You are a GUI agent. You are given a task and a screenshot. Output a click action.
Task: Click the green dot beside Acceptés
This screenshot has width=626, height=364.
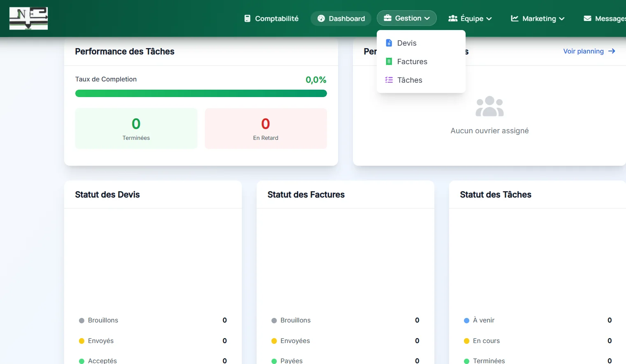point(81,361)
